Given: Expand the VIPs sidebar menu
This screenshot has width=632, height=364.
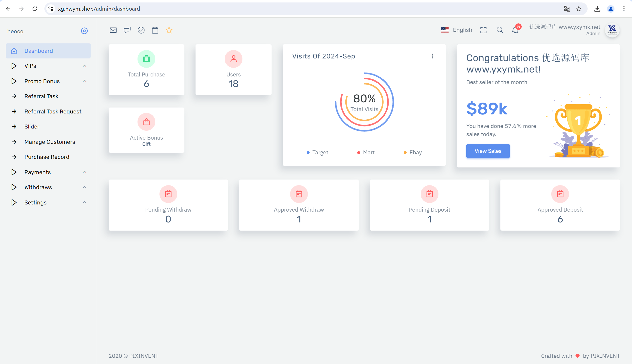Looking at the screenshot, I should 48,66.
